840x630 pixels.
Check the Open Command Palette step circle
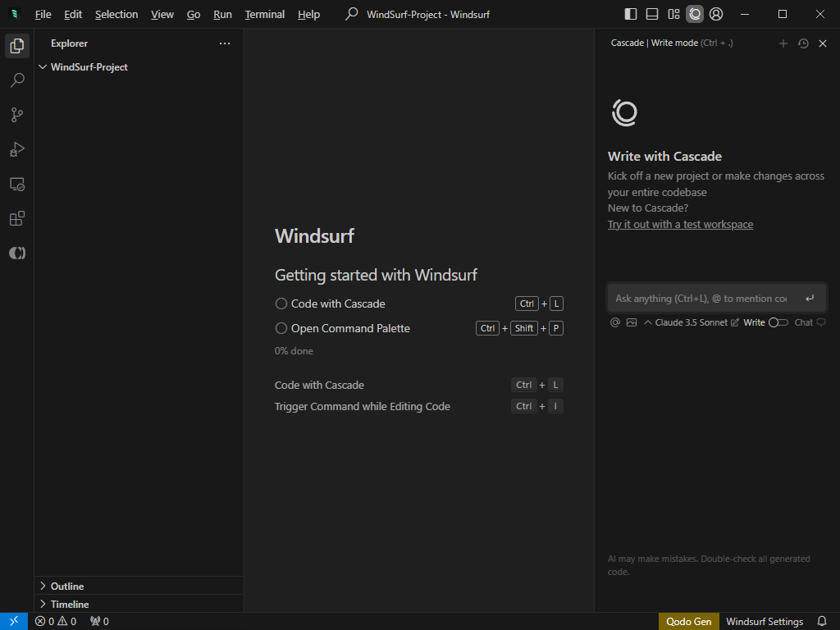click(x=281, y=328)
